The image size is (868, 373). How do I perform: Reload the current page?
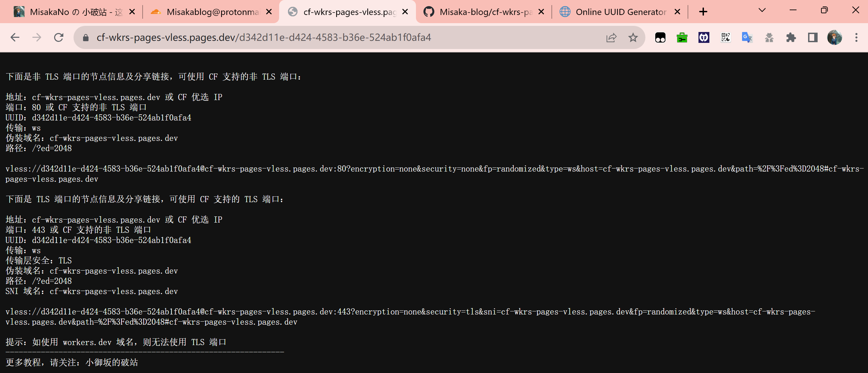coord(59,37)
